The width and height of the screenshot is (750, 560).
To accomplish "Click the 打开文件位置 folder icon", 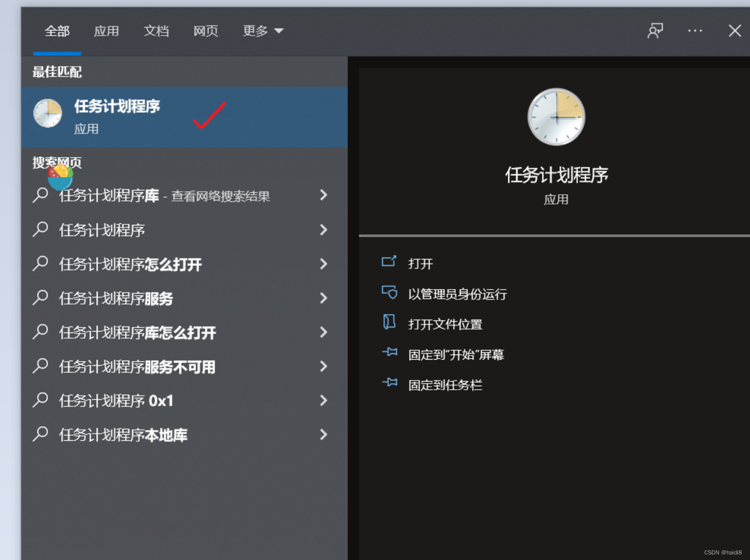I will [390, 323].
